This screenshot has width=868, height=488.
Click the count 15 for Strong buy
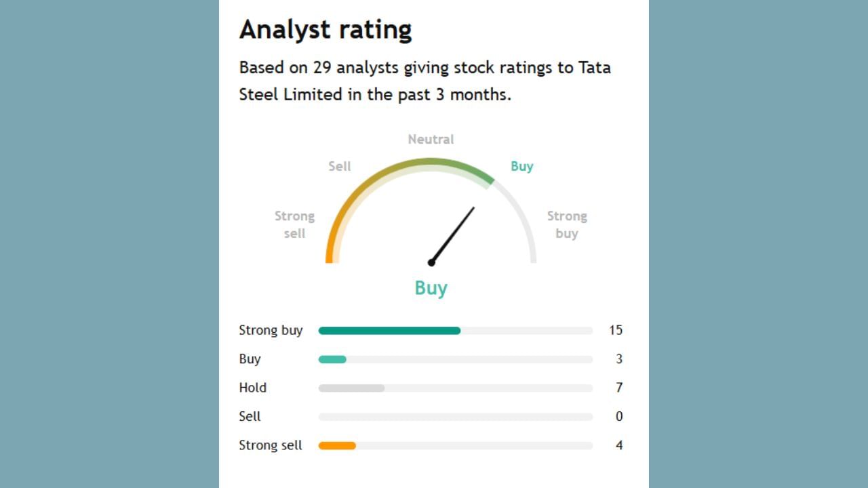click(615, 330)
